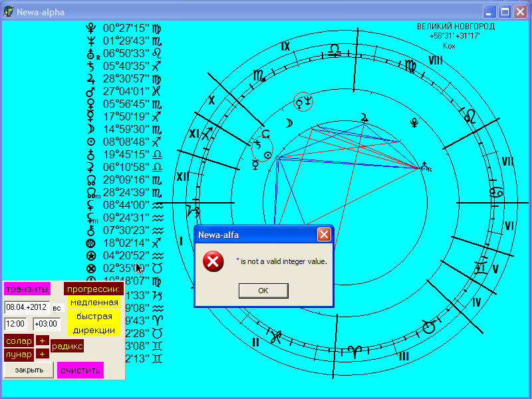Click the Neptune glyph in planet list
Image resolution: width=532 pixels, height=399 pixels.
[x=91, y=41]
